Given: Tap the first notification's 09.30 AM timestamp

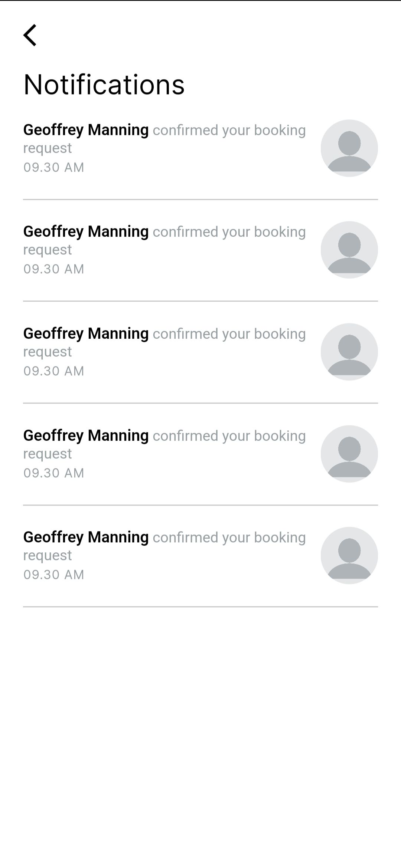Looking at the screenshot, I should (x=54, y=167).
